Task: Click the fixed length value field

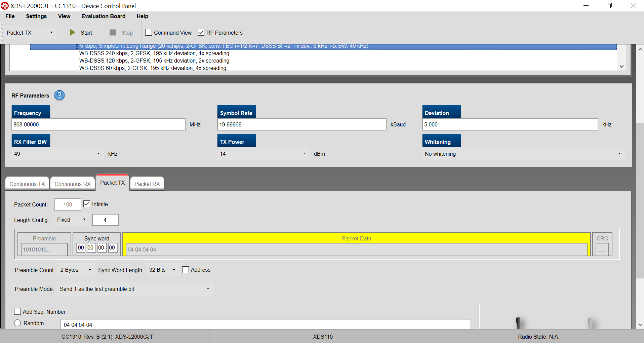Action: coord(106,220)
